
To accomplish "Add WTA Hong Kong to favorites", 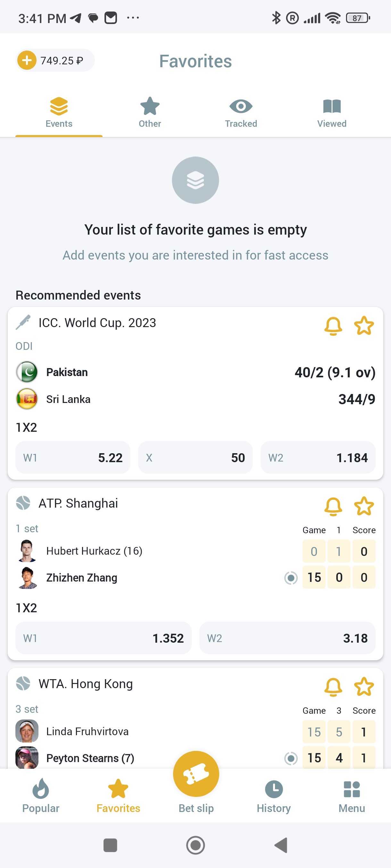I will click(364, 687).
